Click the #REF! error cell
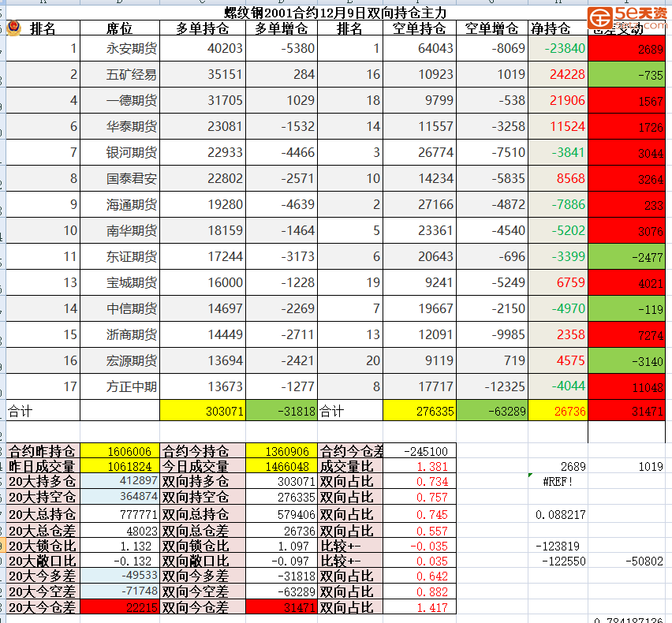Image resolution: width=672 pixels, height=623 pixels. click(x=558, y=481)
